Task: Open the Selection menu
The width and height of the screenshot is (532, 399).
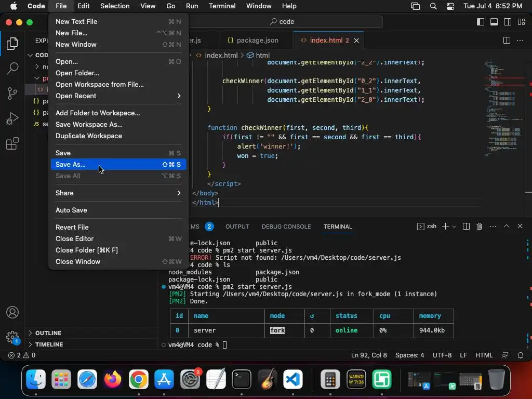Action: 115,6
